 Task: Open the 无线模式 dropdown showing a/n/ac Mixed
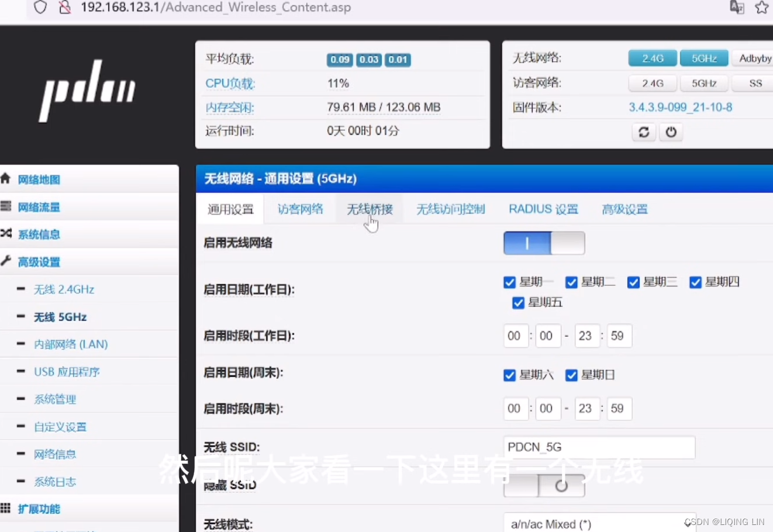coord(599,522)
